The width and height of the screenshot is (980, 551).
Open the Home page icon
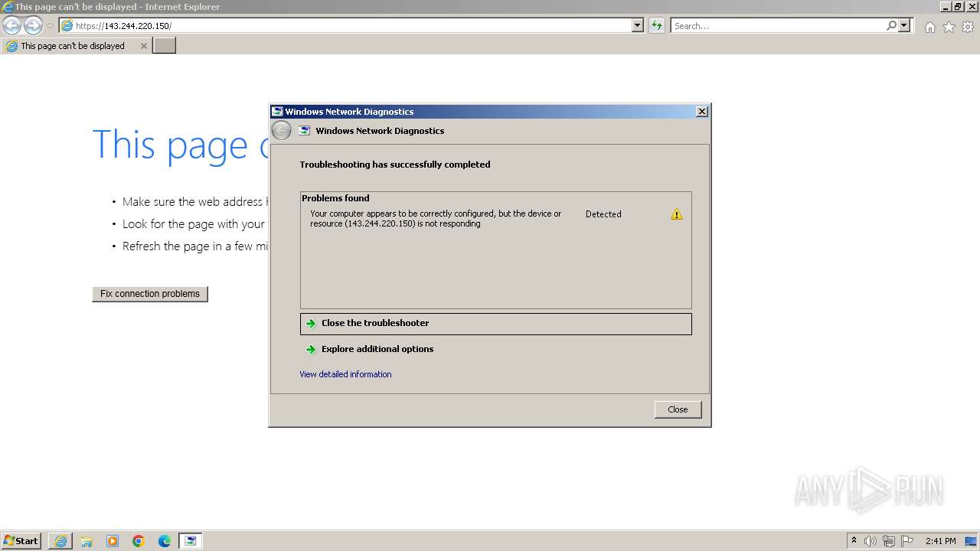pos(929,27)
